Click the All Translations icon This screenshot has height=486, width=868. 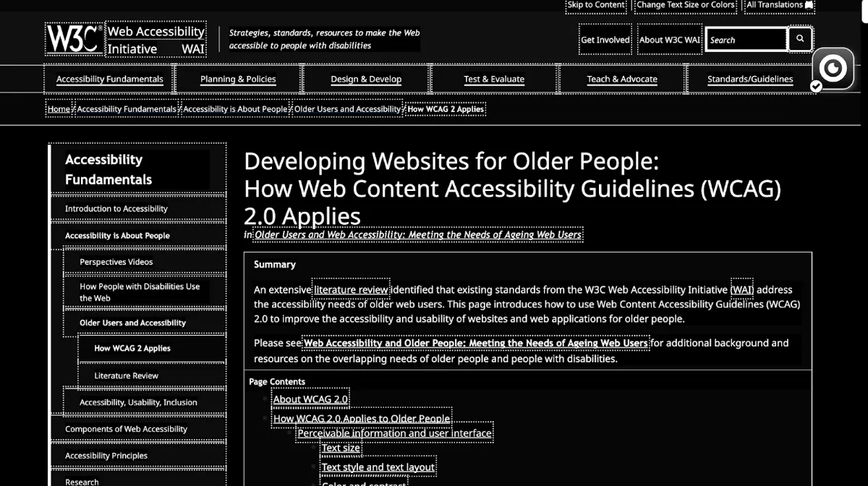click(809, 5)
